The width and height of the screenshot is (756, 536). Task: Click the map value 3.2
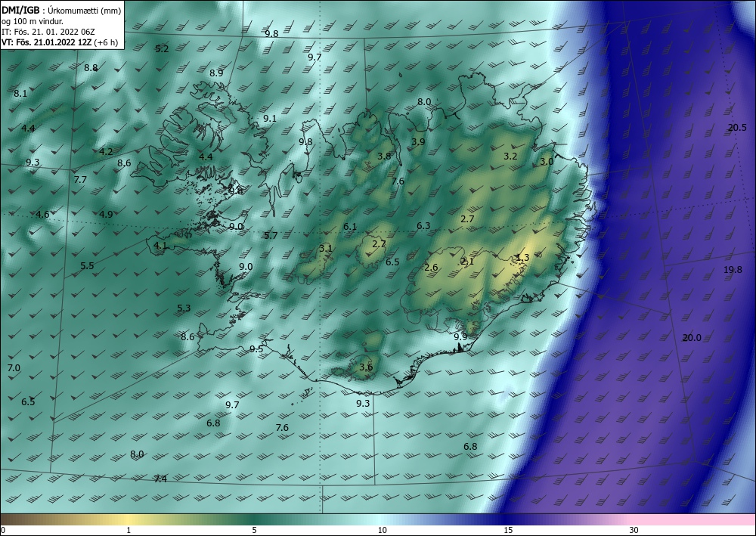click(x=510, y=156)
